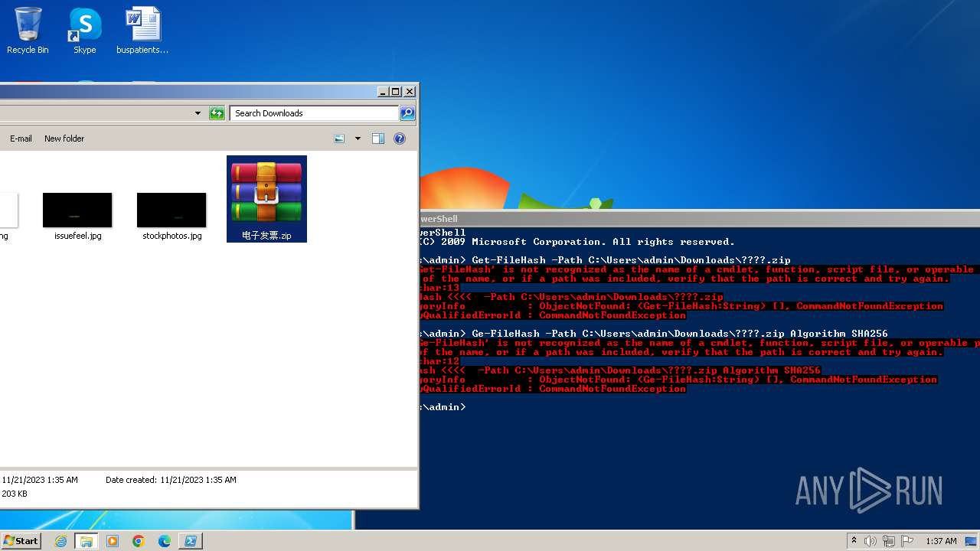Viewport: 980px width, 551px height.
Task: Select the issuefeel.jpg thumbnail
Action: tap(77, 217)
